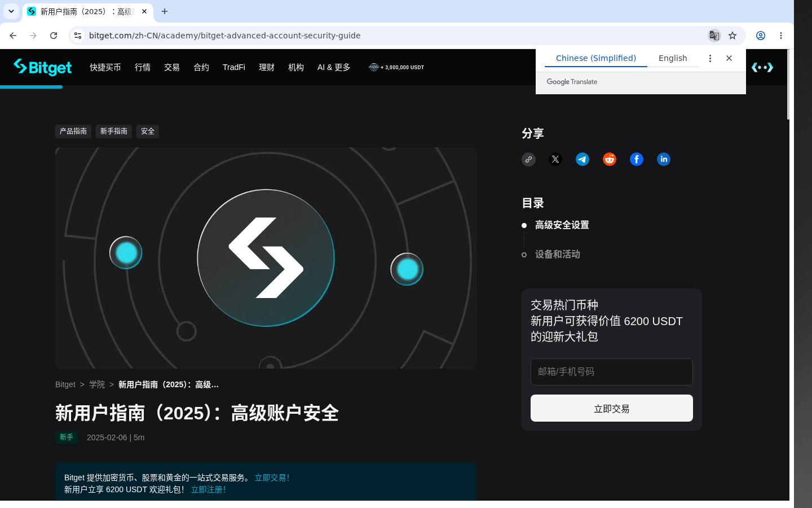Open TradFi menu

234,67
